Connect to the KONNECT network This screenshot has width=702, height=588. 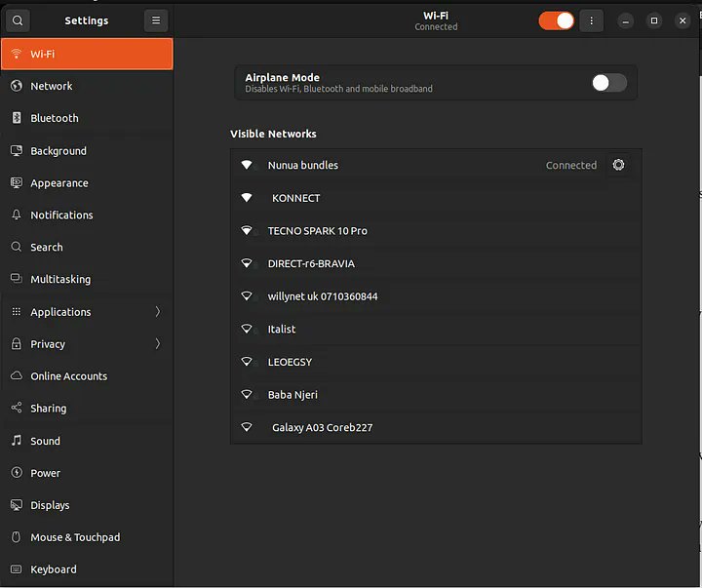click(436, 198)
